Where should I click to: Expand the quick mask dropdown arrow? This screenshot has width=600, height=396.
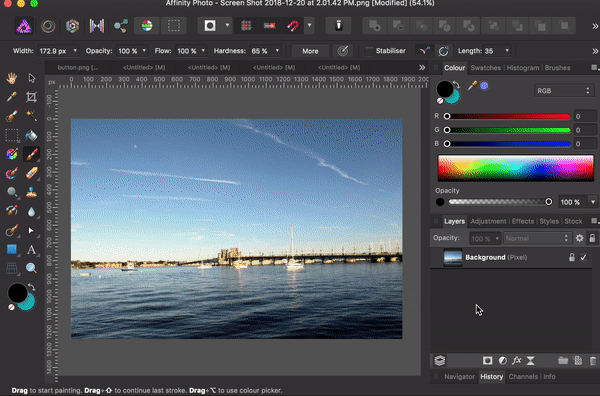pyautogui.click(x=227, y=26)
